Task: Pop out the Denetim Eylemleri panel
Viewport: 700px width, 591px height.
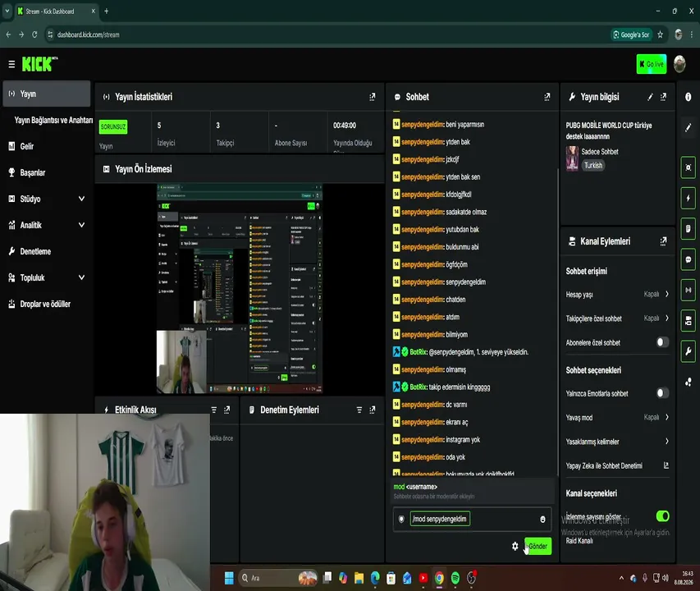Action: click(373, 410)
